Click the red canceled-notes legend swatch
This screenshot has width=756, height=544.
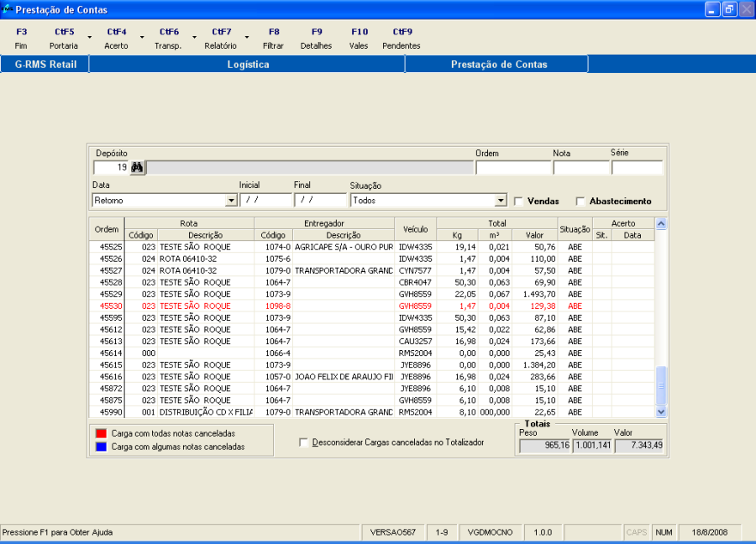click(x=102, y=433)
